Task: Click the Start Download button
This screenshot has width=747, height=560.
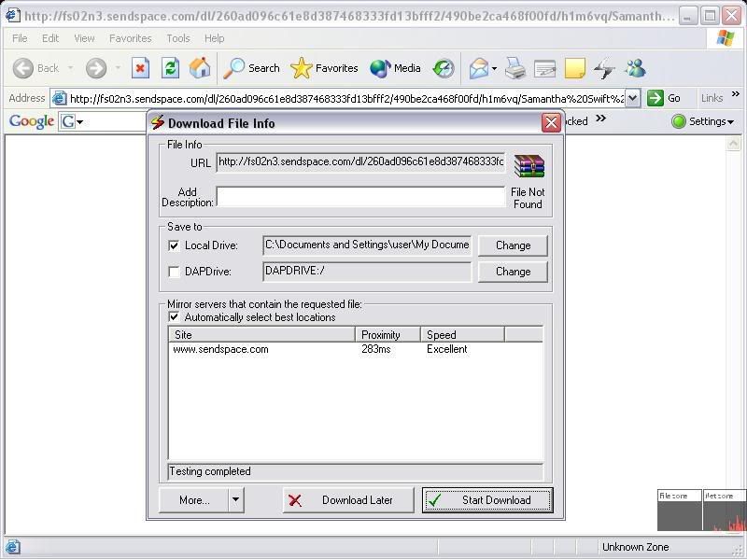Action: [486, 500]
